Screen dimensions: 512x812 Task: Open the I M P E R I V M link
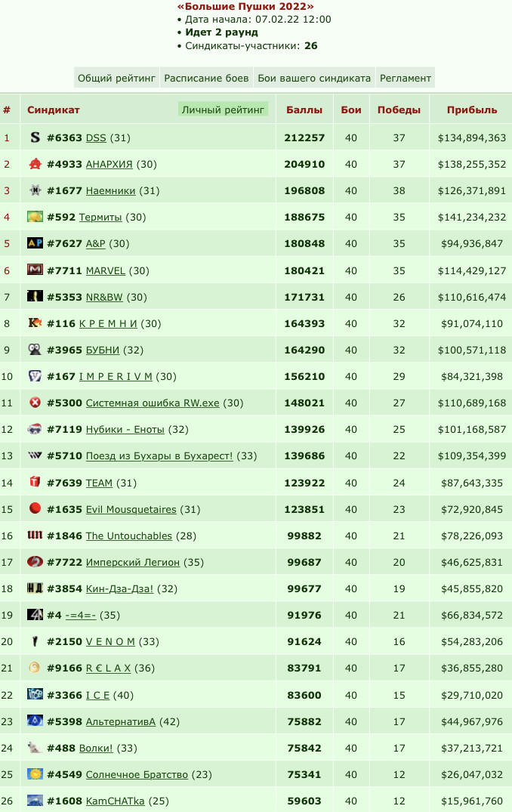point(116,376)
